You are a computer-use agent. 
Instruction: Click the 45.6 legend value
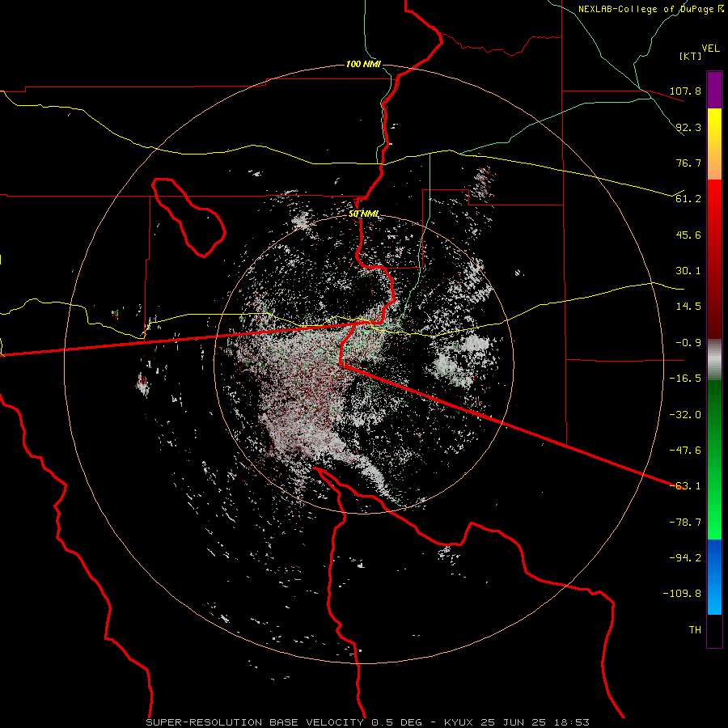click(x=688, y=235)
